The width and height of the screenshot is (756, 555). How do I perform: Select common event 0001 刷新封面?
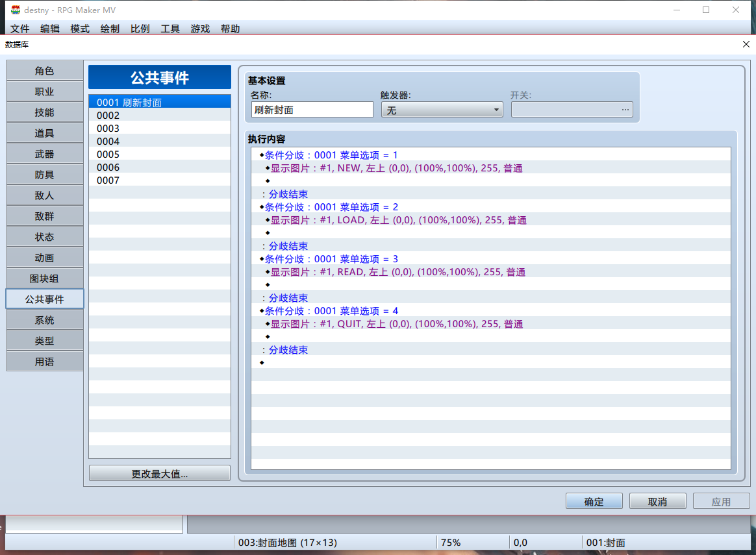tap(160, 102)
